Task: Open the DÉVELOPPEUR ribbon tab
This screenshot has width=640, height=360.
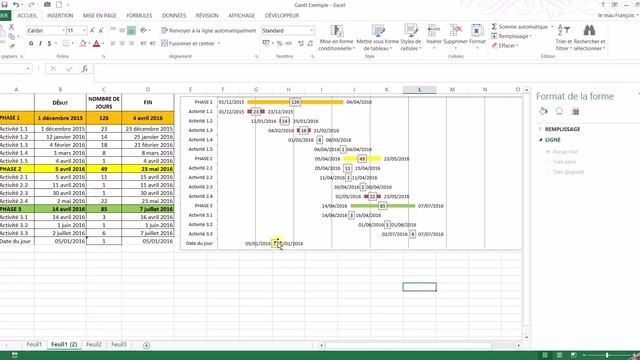Action: [282, 16]
